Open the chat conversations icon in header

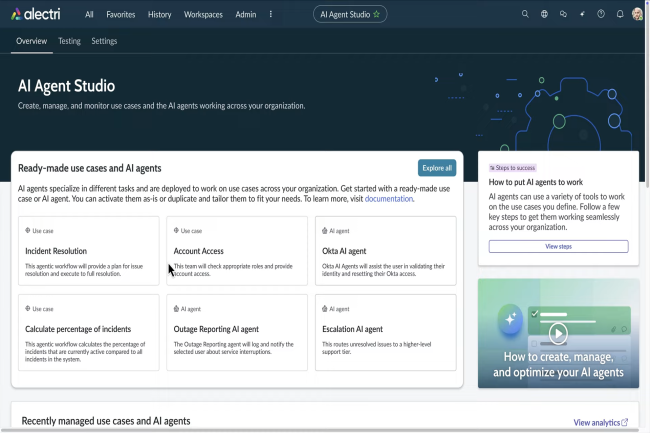564,15
